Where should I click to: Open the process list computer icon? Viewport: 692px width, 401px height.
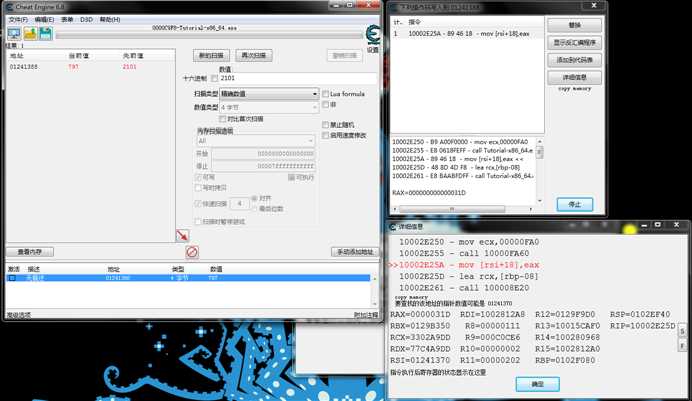14,33
